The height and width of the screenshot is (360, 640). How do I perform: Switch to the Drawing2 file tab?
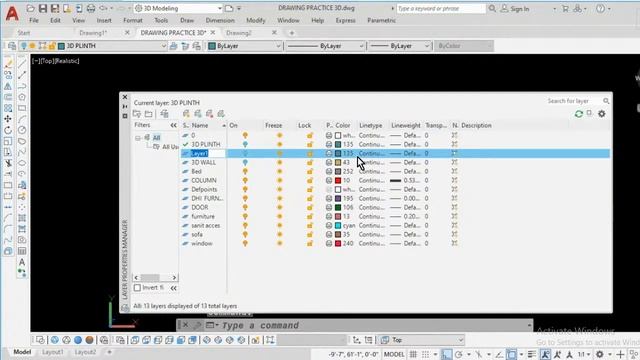pyautogui.click(x=239, y=33)
